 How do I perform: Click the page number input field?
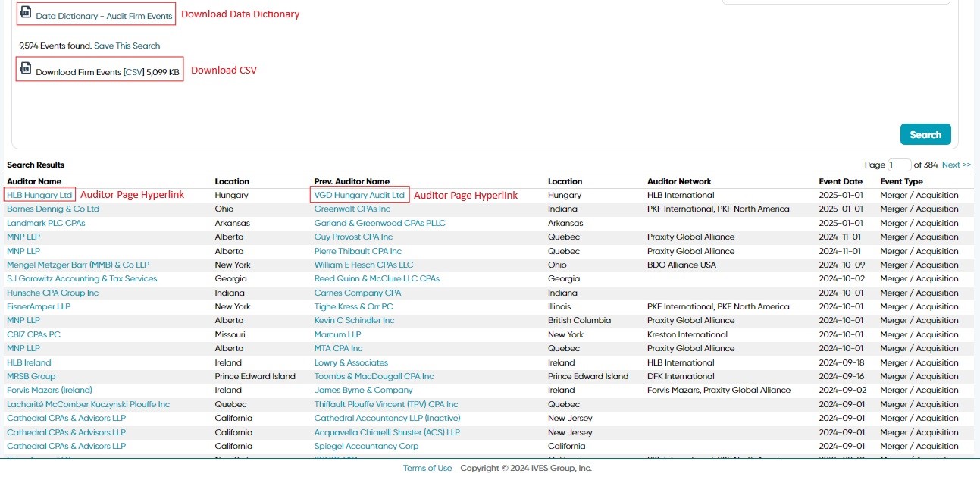(x=900, y=165)
